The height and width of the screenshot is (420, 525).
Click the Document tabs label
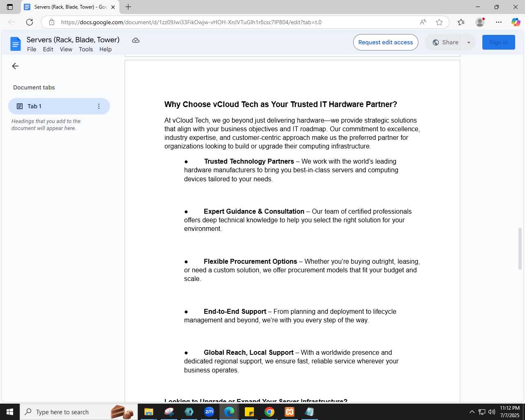(34, 87)
